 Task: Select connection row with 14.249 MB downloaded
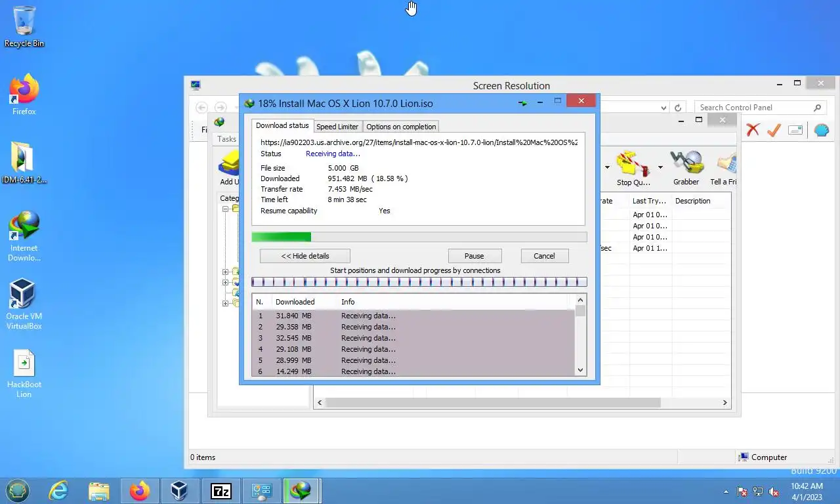tap(413, 371)
